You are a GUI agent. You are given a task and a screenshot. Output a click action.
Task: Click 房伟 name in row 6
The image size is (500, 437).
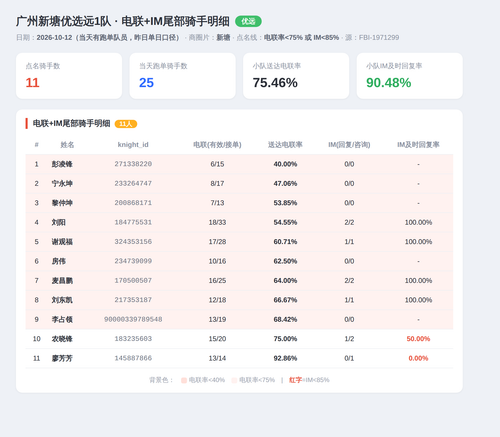point(59,261)
